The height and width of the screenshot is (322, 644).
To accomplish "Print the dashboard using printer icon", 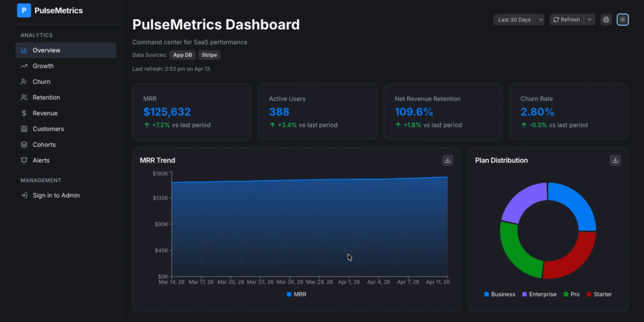I will tap(606, 20).
